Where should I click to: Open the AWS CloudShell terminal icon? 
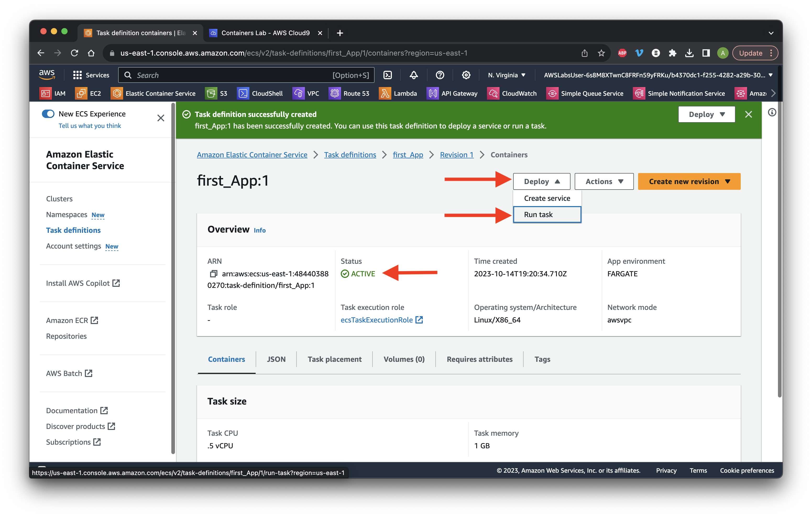387,75
